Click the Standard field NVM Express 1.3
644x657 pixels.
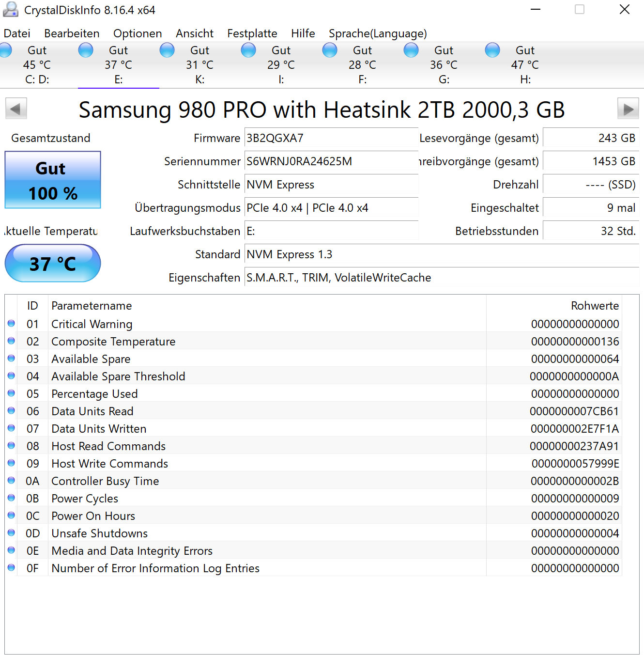point(442,254)
